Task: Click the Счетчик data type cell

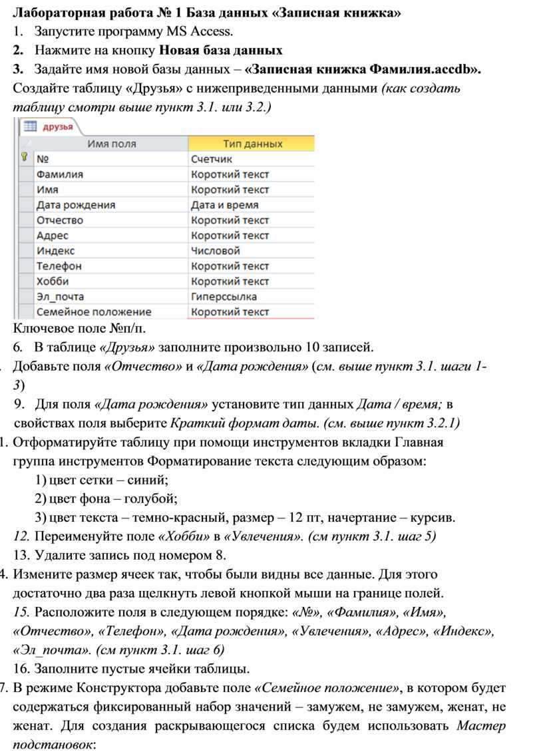Action: pyautogui.click(x=252, y=158)
